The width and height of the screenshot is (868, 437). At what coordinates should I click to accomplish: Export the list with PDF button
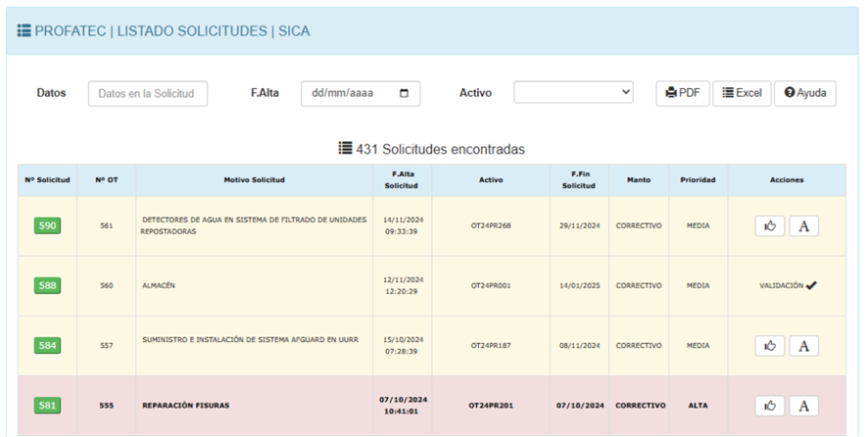[x=682, y=93]
